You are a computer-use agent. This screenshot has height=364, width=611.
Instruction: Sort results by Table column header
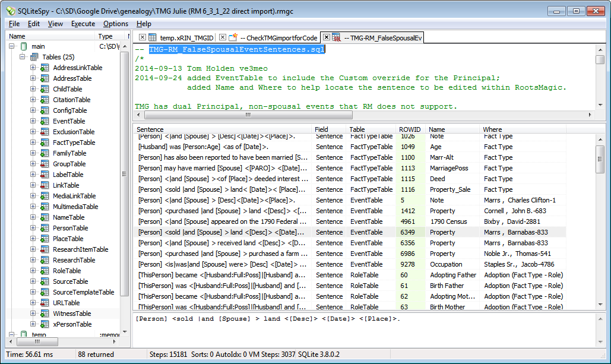click(370, 129)
